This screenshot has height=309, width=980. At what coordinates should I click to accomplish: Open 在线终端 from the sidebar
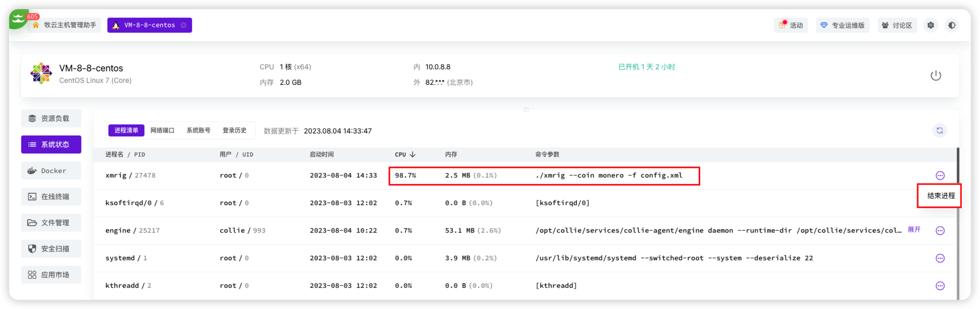tap(51, 197)
